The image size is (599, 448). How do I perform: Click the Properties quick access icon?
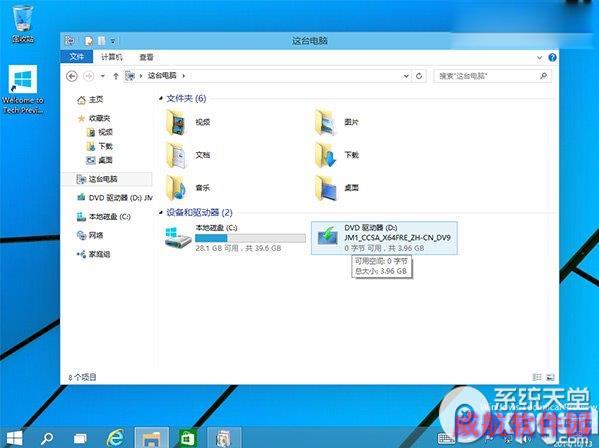pos(89,40)
